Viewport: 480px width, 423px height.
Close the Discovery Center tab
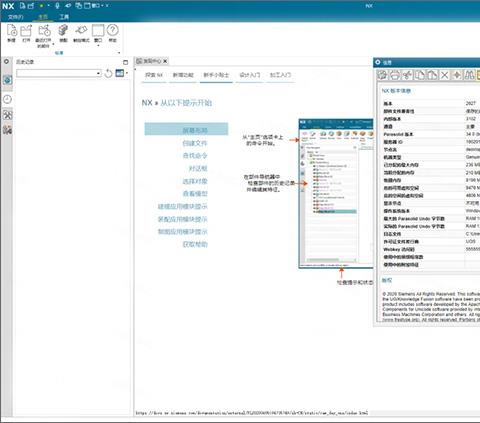tap(165, 61)
